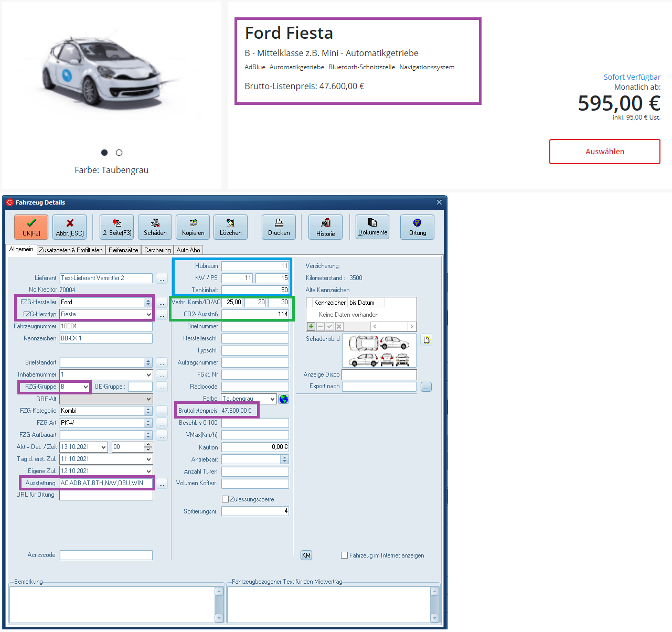The image size is (672, 632).
Task: Open the Historie toolbar icon
Action: [325, 227]
